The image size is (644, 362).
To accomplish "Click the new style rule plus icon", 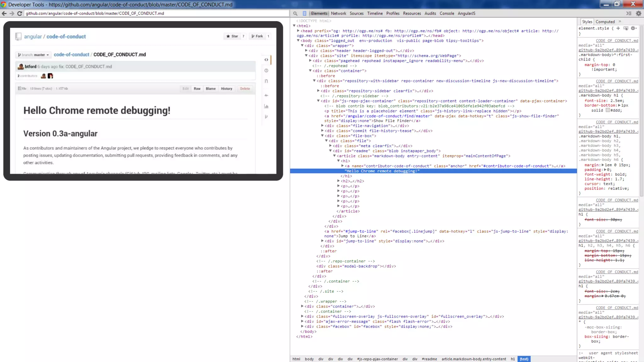I will pos(618,28).
